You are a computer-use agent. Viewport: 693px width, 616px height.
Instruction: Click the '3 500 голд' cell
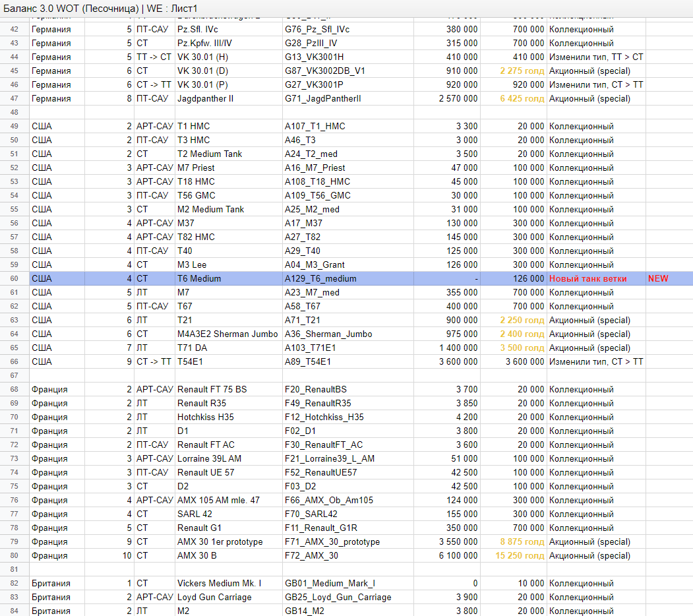[513, 348]
